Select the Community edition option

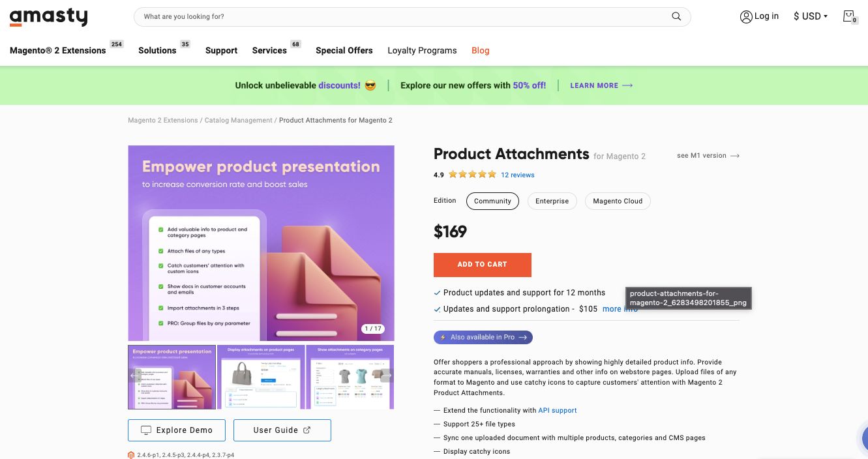point(492,201)
